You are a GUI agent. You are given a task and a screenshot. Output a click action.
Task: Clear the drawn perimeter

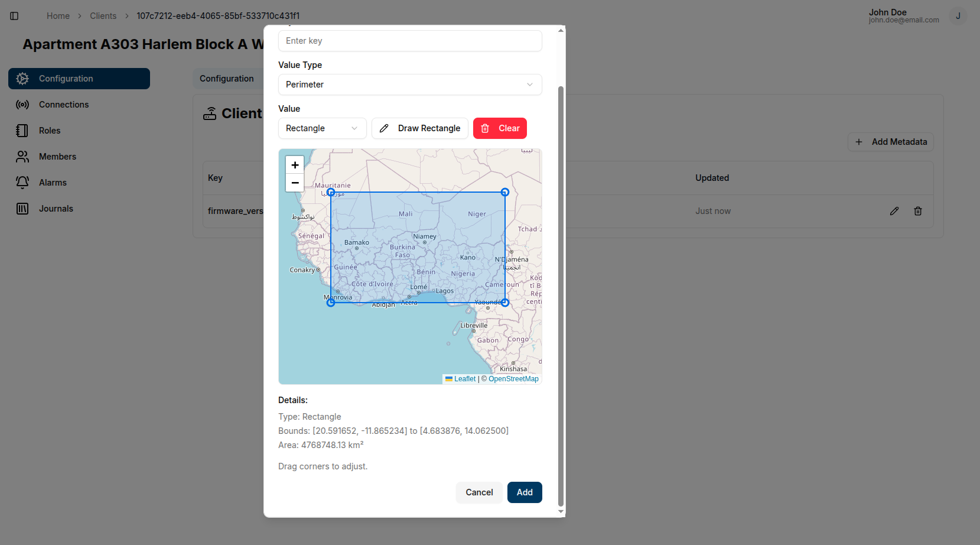[500, 128]
